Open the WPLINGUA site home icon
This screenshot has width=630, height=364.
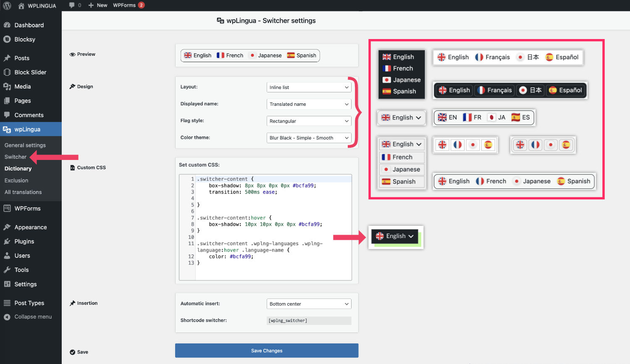pos(21,5)
